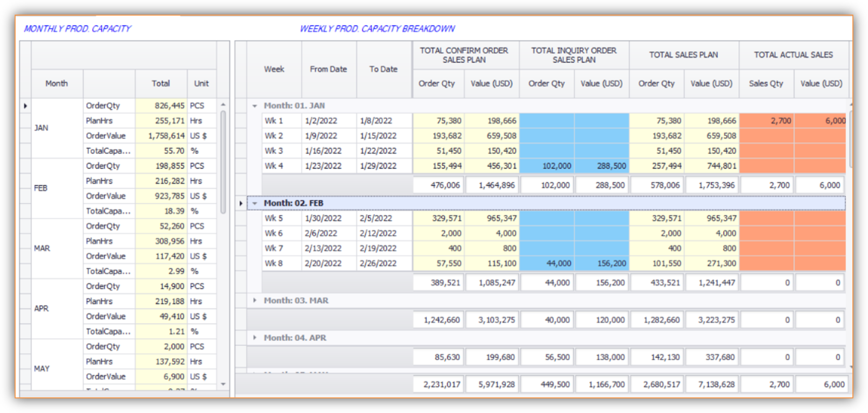This screenshot has width=868, height=413.
Task: Expand the Month: 04. APR group
Action: tap(255, 338)
